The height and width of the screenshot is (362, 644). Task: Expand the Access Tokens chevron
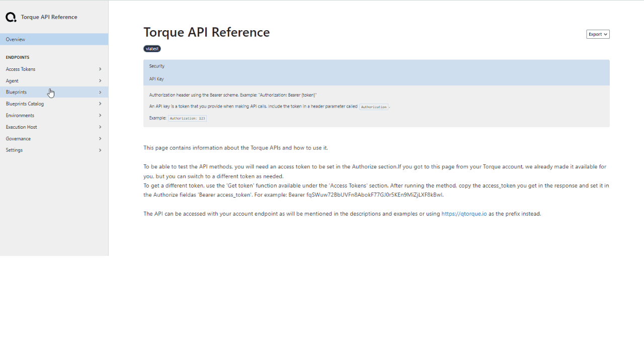[x=100, y=69]
